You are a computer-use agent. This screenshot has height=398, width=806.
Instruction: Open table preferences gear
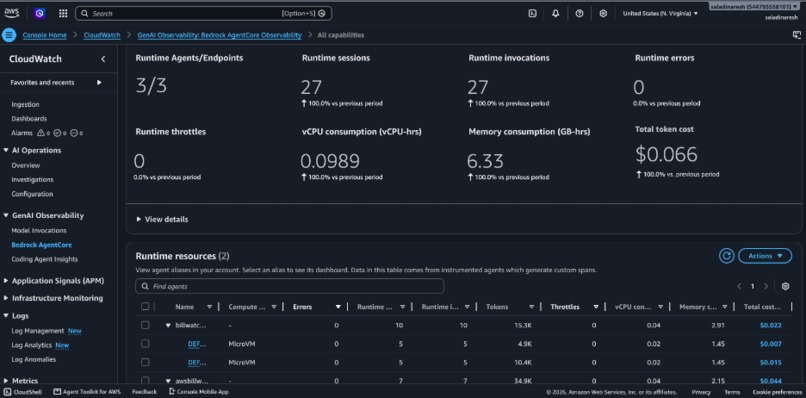coord(785,286)
